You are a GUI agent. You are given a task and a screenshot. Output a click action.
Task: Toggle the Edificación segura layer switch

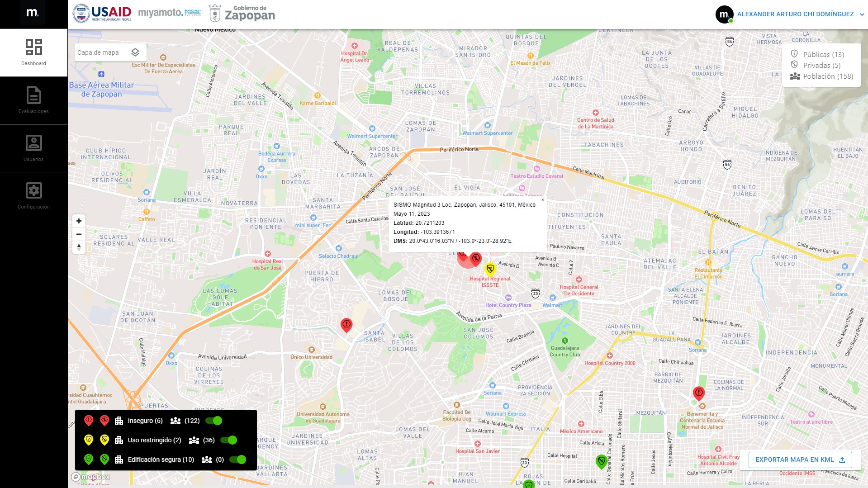pos(238,460)
